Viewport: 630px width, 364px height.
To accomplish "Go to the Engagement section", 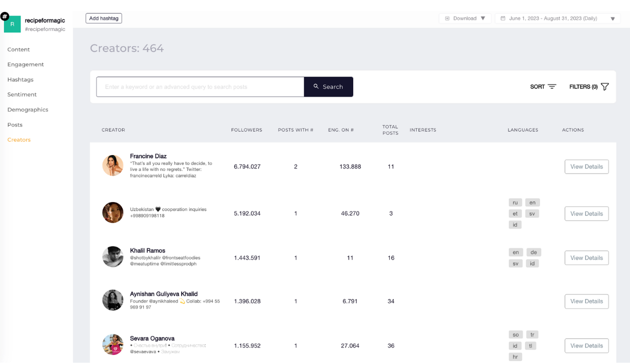I will (26, 64).
